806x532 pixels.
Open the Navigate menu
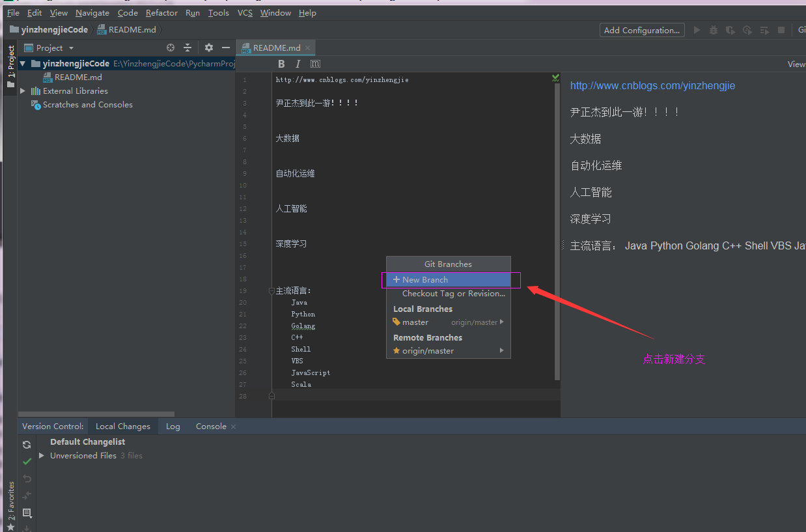[x=92, y=12]
